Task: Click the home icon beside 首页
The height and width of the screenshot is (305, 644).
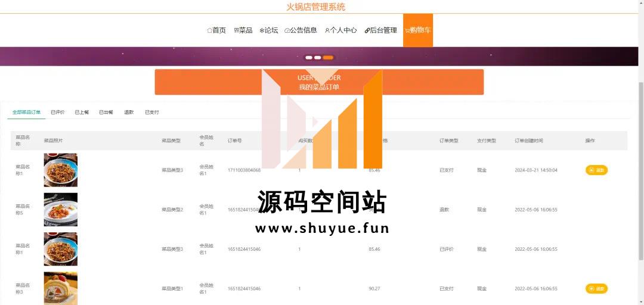Action: pyautogui.click(x=209, y=30)
